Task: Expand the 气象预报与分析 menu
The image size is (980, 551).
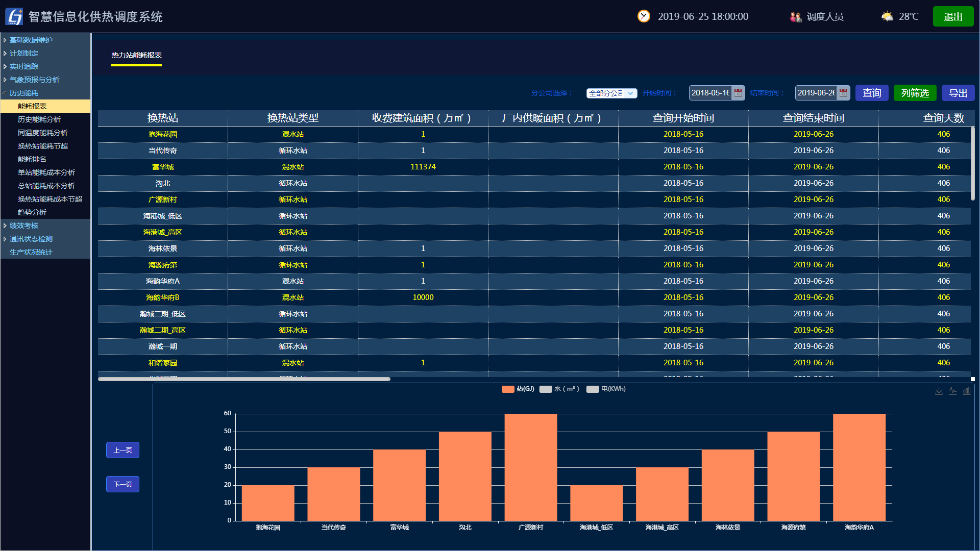Action: [45, 80]
